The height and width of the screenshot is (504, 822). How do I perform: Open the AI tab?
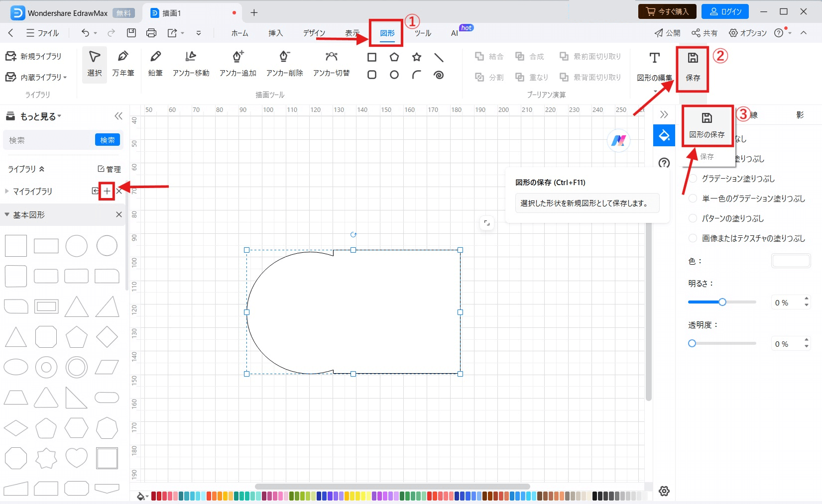(x=455, y=33)
